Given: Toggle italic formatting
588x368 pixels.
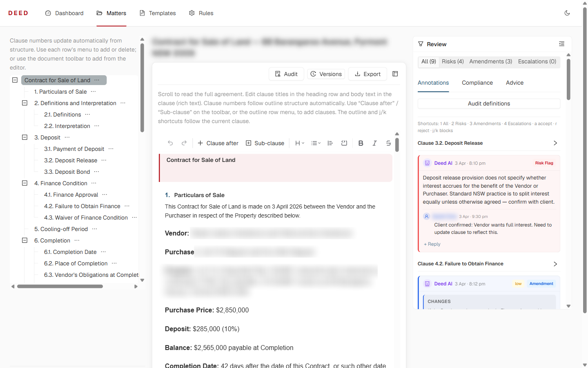Looking at the screenshot, I should click(x=374, y=143).
